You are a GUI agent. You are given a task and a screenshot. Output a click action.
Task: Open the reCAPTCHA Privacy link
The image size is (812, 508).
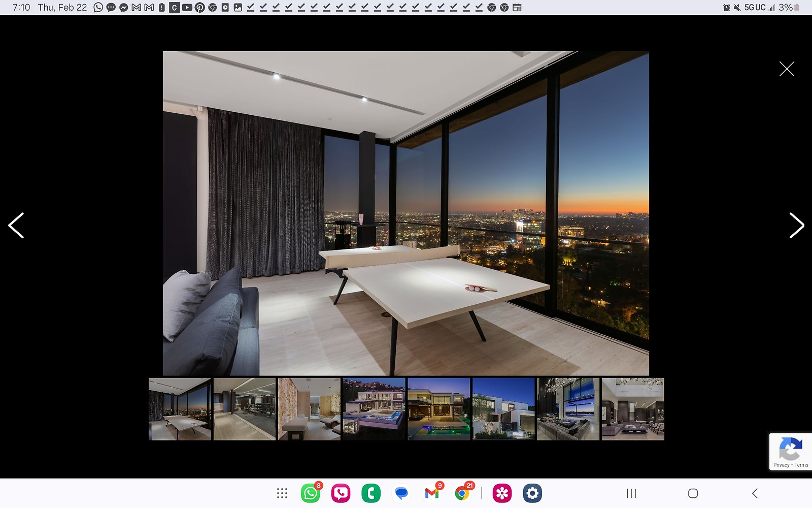click(781, 465)
